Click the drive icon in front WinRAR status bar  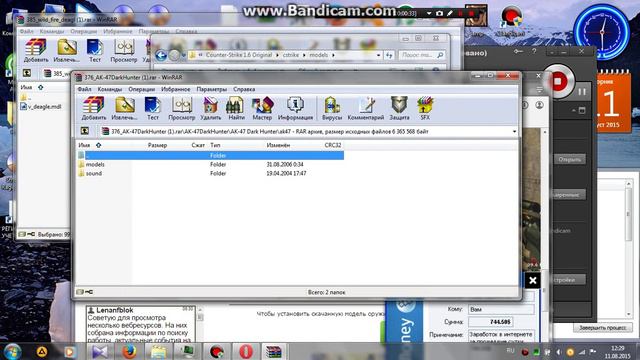[80, 292]
